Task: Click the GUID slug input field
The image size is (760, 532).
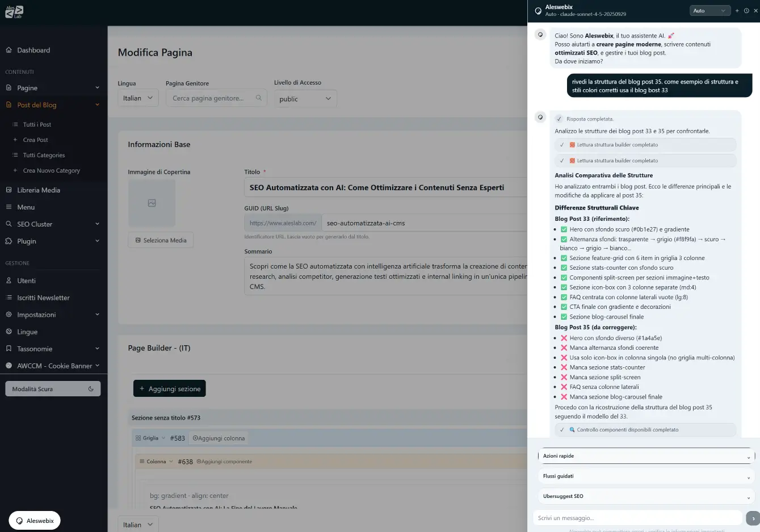Action: [425, 223]
